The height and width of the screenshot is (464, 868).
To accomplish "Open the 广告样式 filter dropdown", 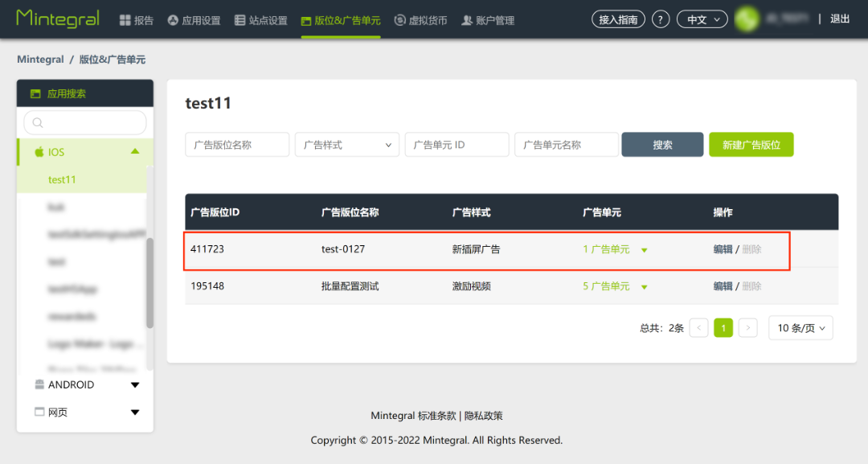I will [346, 144].
